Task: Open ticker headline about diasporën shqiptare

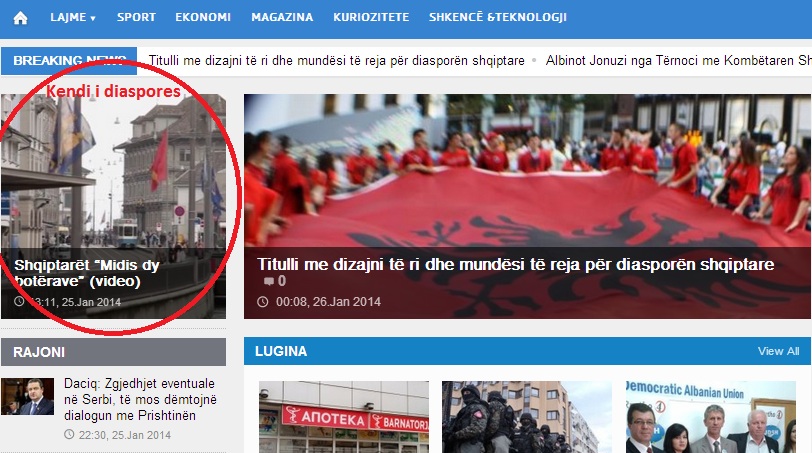Action: [337, 61]
